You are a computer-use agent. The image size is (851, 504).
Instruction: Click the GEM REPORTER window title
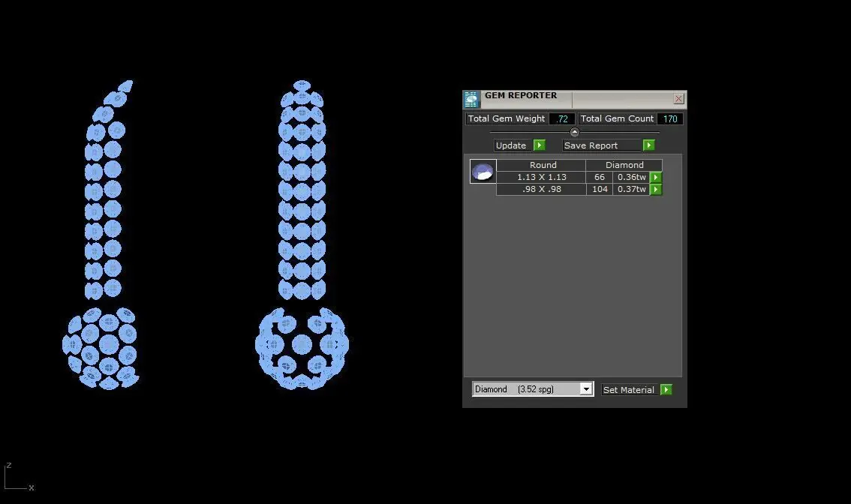pos(521,95)
